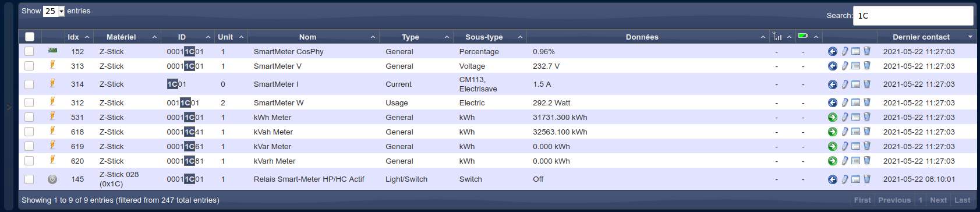The width and height of the screenshot is (980, 212).
Task: Sort by signal strength column icon
Action: (x=781, y=37)
